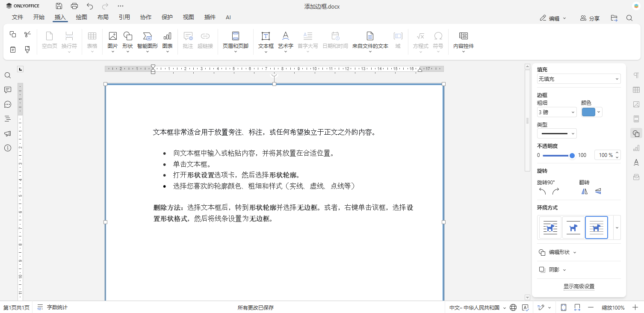Click the 分享 share button
Image resolution: width=644 pixels, height=313 pixels.
click(590, 18)
